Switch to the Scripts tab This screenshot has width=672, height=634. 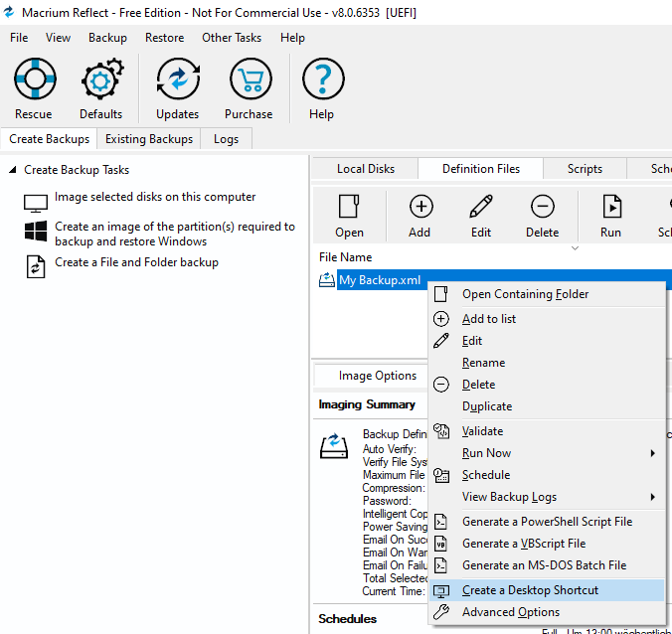585,169
